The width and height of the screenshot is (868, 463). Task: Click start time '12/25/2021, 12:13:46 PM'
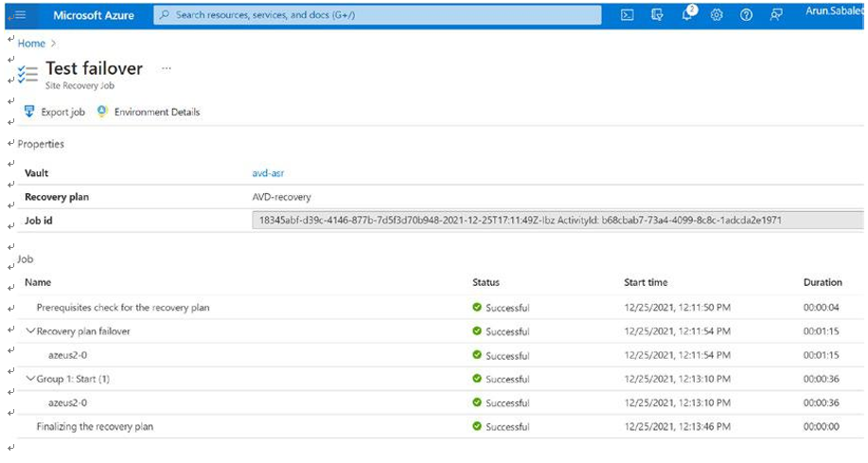(x=677, y=426)
